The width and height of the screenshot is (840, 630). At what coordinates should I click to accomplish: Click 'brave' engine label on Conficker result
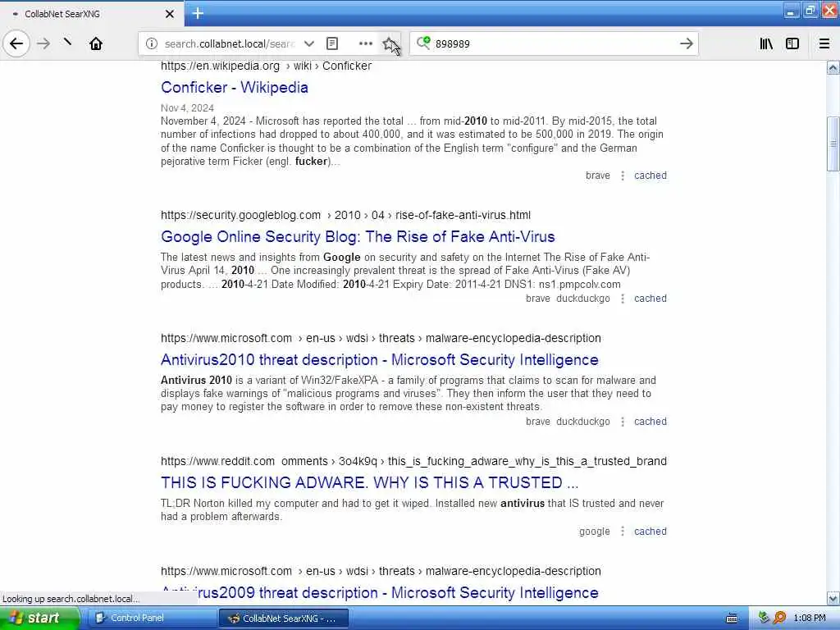click(598, 176)
